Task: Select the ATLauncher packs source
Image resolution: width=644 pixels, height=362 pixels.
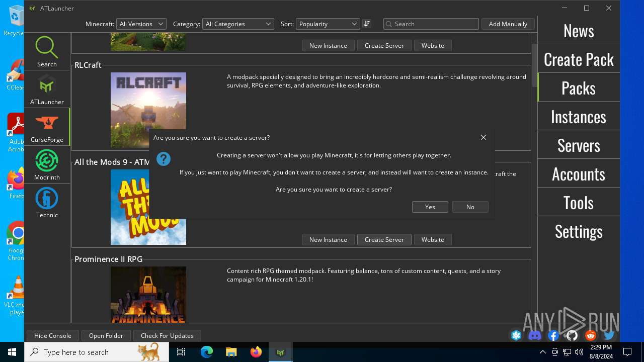Action: pos(47,89)
